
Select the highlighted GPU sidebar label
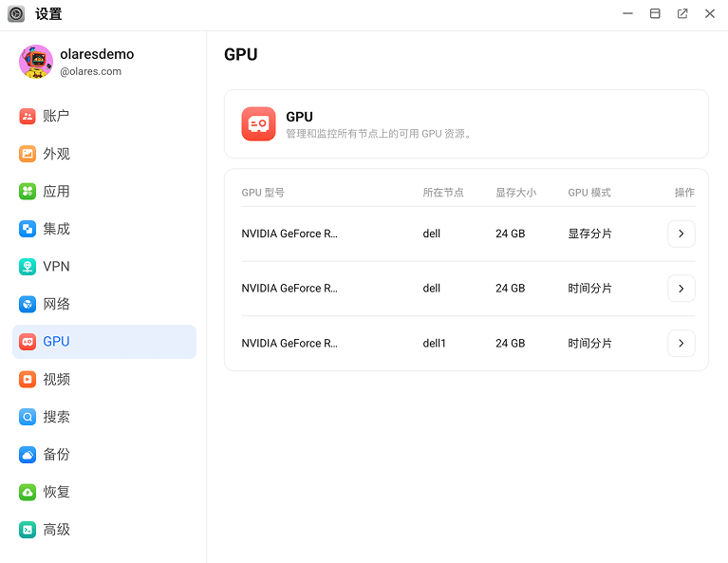point(56,342)
